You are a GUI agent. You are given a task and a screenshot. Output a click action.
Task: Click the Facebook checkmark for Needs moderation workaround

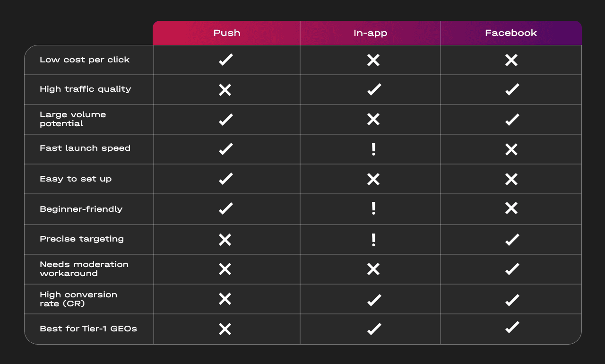click(512, 269)
